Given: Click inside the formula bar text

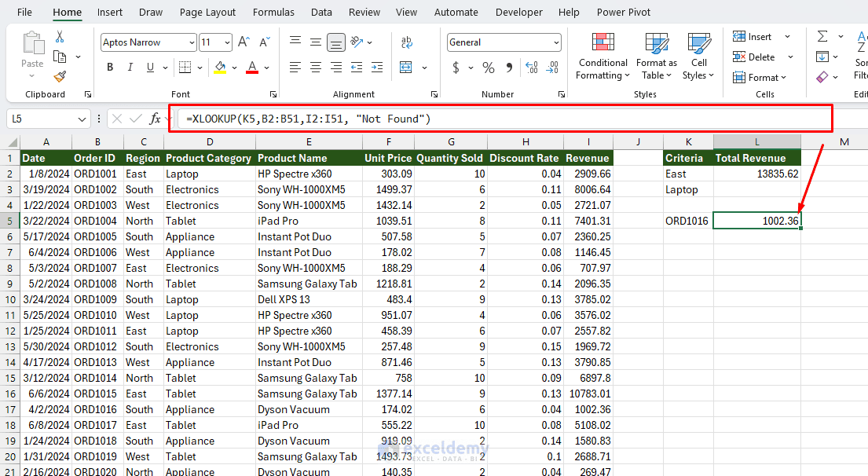Looking at the screenshot, I should [309, 119].
